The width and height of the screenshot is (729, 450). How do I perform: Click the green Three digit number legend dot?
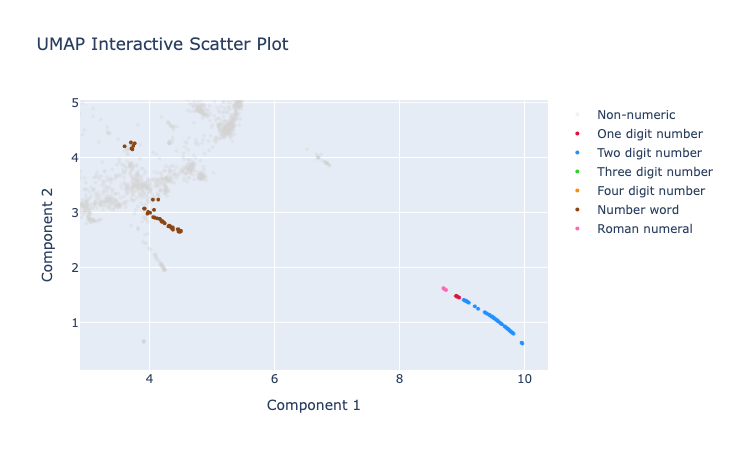pyautogui.click(x=577, y=172)
